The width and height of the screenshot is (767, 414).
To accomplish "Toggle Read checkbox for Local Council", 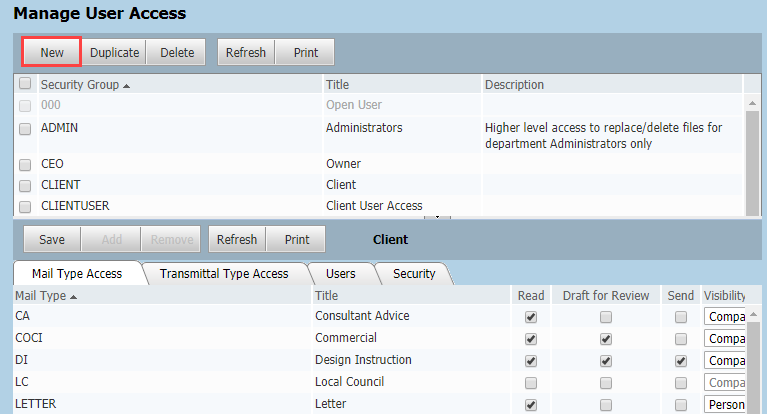I will (531, 382).
